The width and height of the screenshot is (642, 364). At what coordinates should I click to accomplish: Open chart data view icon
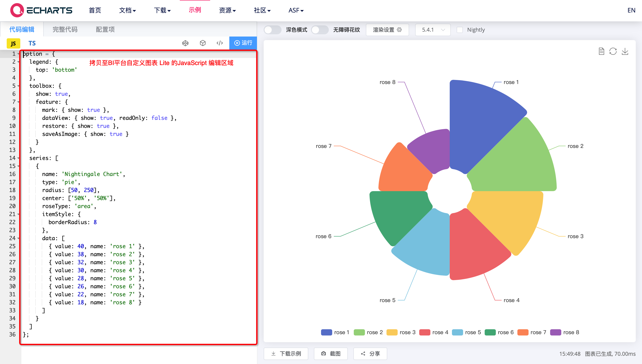[601, 51]
